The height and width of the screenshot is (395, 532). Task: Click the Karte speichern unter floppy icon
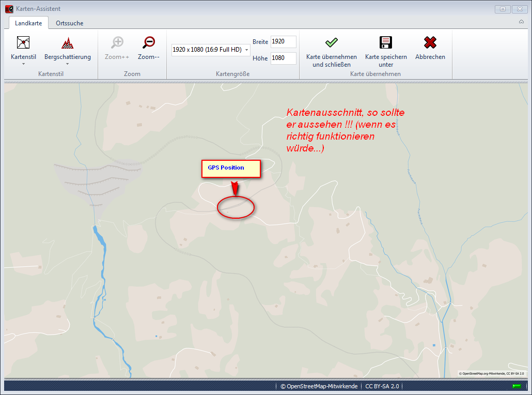coord(385,43)
